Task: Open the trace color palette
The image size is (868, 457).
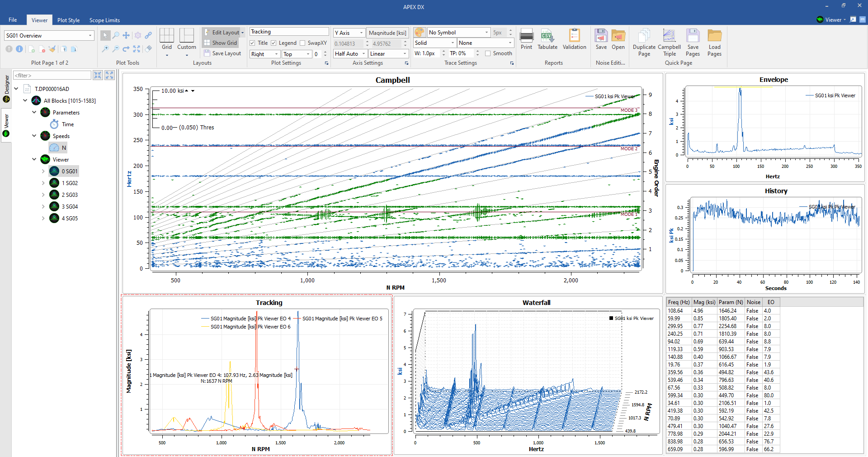Action: pos(420,32)
